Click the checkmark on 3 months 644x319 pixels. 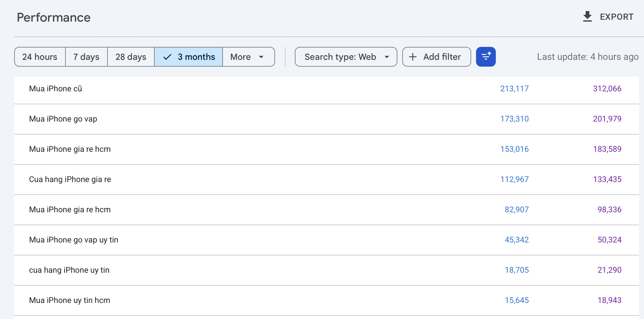167,57
